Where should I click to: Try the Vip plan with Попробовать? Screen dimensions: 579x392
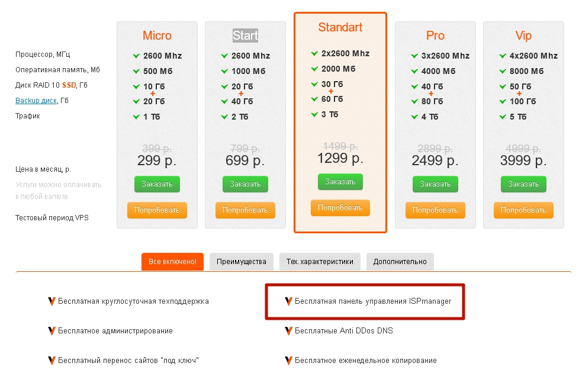click(x=523, y=210)
